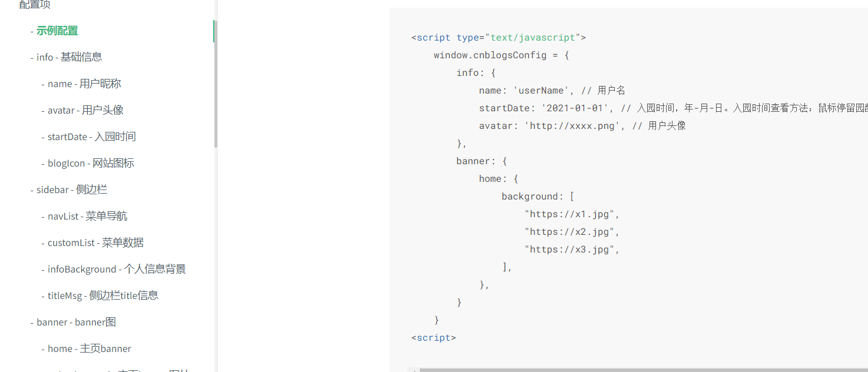Jump to infoBackground - 个人信息背景
This screenshot has width=868, height=372.
(x=117, y=269)
